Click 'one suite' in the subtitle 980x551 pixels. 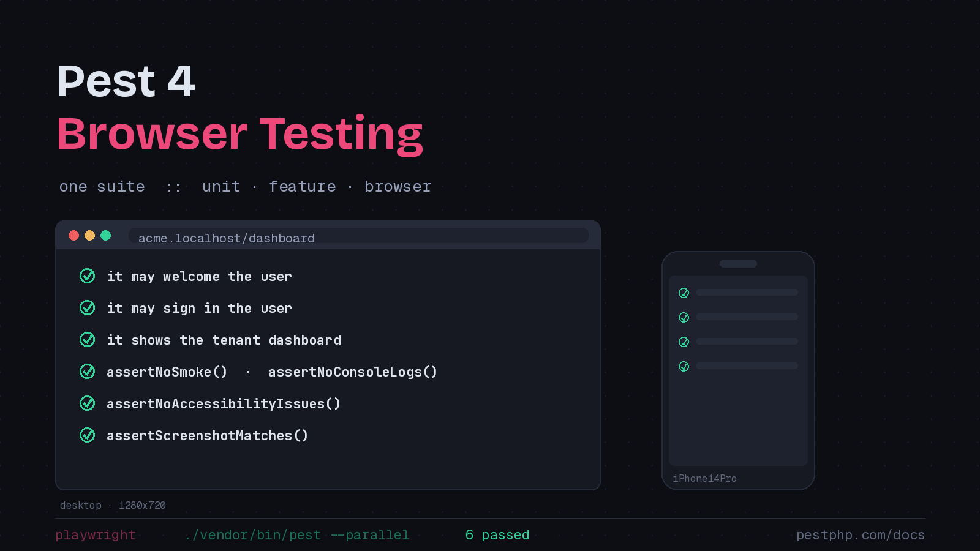click(x=102, y=187)
